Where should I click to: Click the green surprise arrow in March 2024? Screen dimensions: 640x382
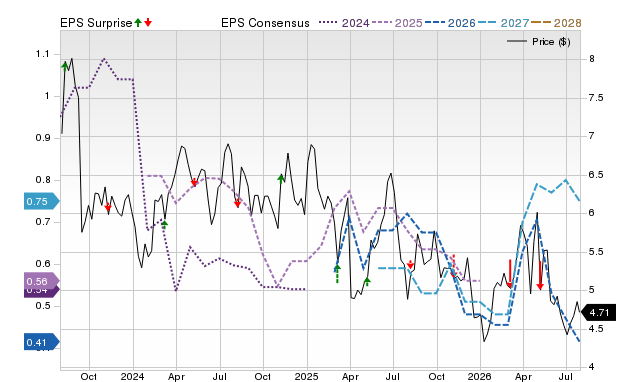click(x=164, y=224)
